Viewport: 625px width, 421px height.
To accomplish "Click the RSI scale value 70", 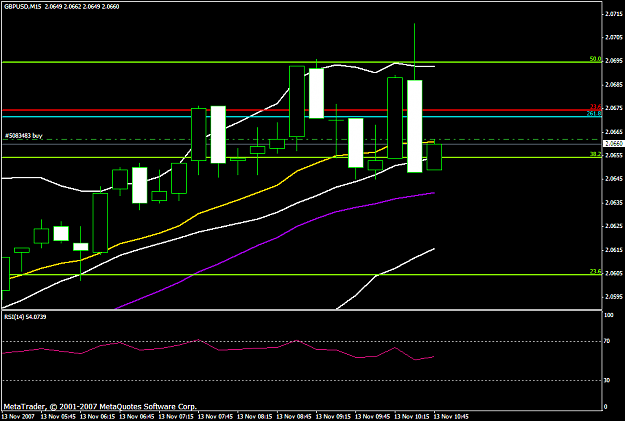I will 607,341.
